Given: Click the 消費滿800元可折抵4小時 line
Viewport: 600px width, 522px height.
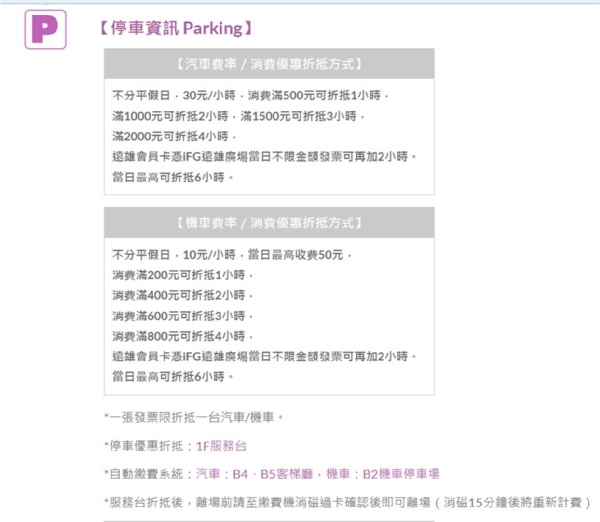Looking at the screenshot, I should (183, 336).
